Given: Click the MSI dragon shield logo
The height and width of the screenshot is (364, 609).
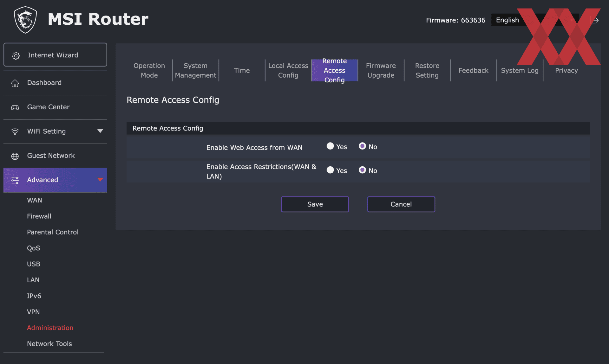Looking at the screenshot, I should (25, 20).
